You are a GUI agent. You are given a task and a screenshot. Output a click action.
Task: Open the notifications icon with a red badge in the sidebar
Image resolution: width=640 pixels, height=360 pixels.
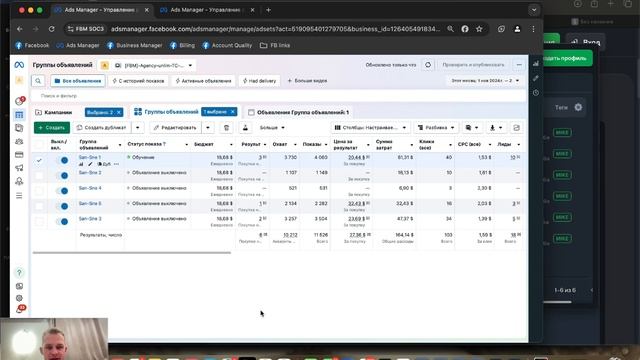19,101
